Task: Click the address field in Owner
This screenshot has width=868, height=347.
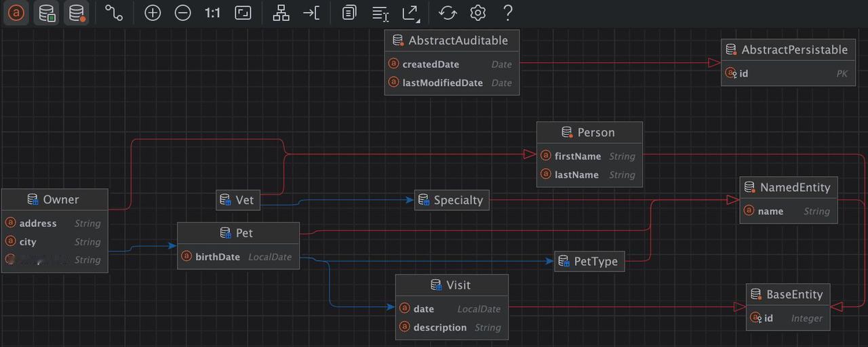Action: [x=54, y=223]
